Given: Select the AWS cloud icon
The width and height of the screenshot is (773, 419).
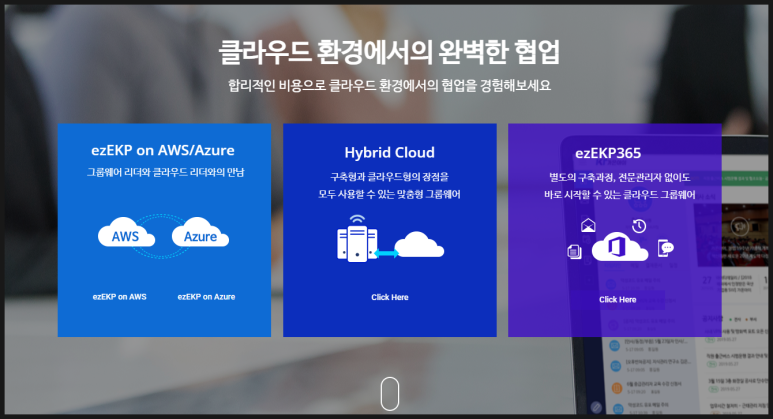Looking at the screenshot, I should [127, 233].
